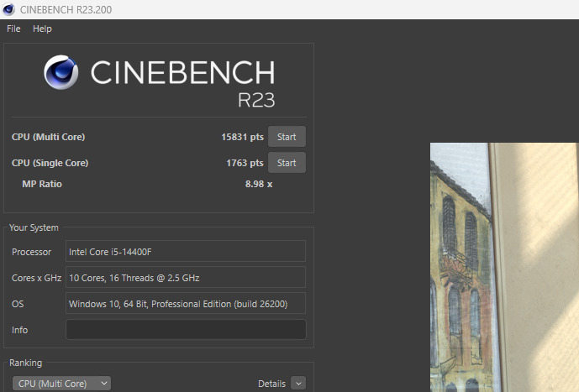The image size is (579, 392).
Task: Select the Processor field Intel Core i5-14400F
Action: tap(186, 251)
